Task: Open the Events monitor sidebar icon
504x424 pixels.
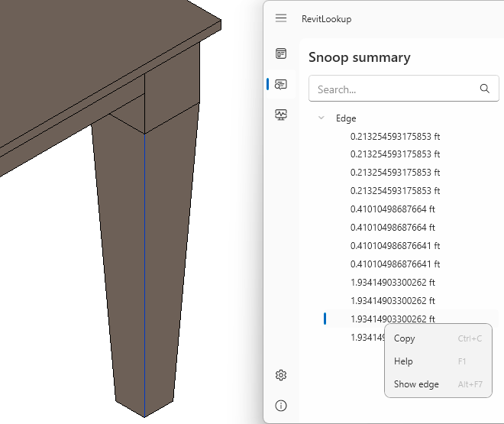Action: coord(281,115)
